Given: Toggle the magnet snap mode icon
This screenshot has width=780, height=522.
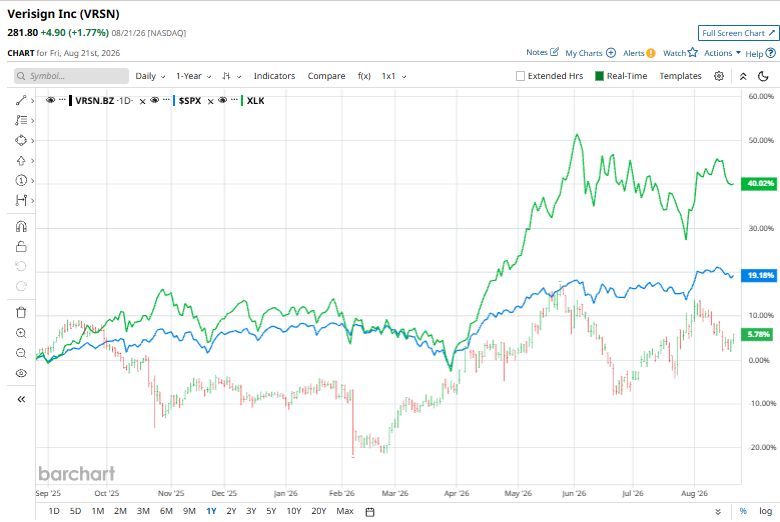Looking at the screenshot, I should tap(21, 226).
